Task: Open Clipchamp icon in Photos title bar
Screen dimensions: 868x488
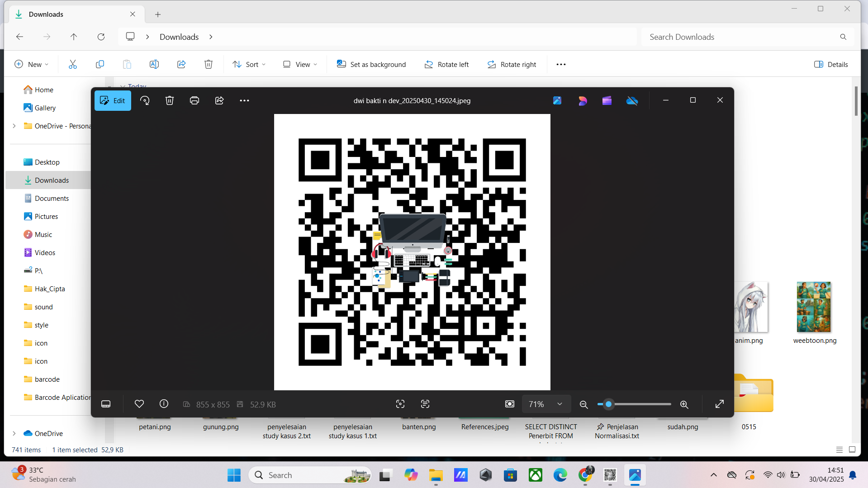Action: click(607, 100)
